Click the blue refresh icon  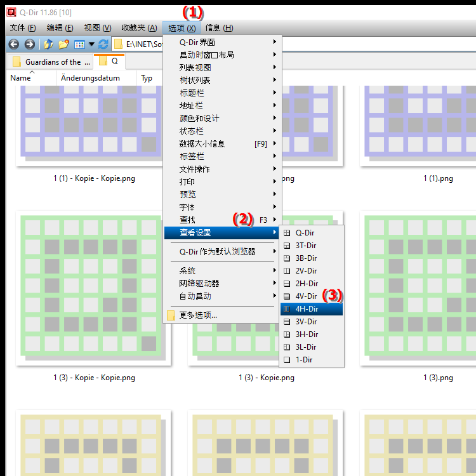103,44
